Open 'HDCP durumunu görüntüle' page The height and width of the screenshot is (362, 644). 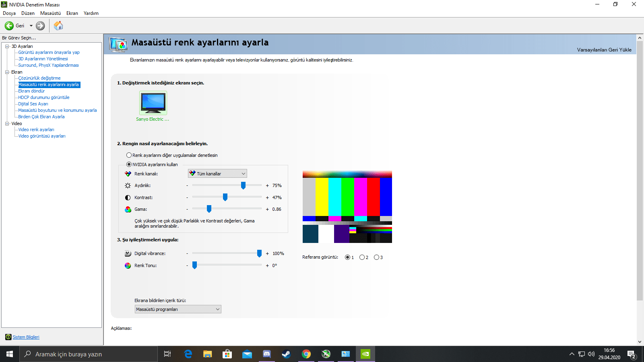click(x=44, y=97)
